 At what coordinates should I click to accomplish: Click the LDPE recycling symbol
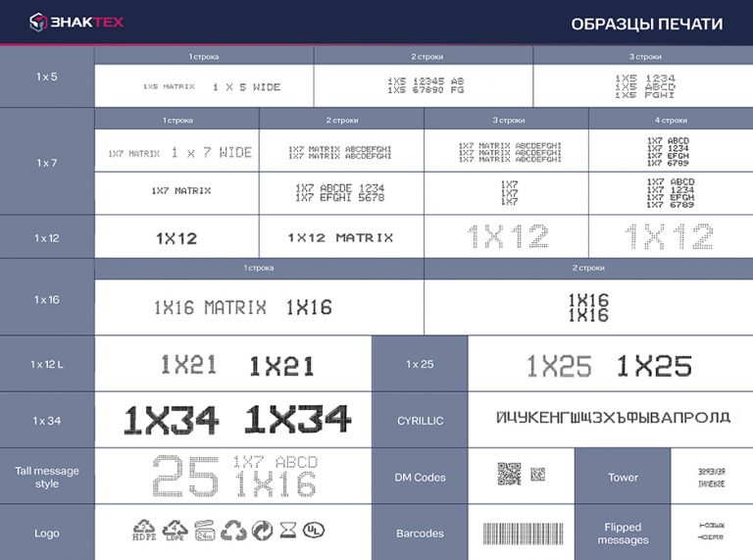click(175, 531)
